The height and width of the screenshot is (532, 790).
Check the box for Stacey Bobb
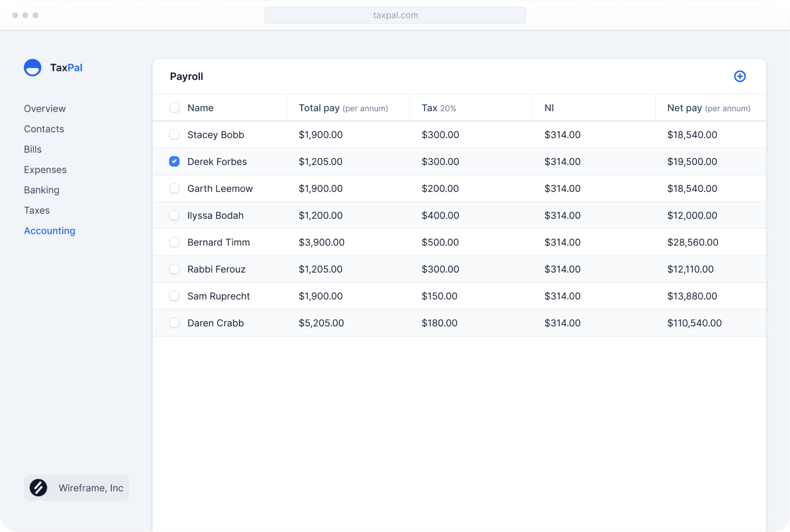click(174, 135)
